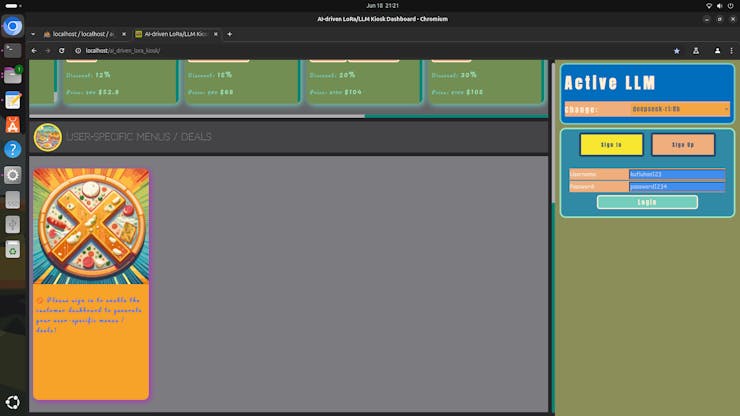Open Trash from the dock
740x416 pixels.
click(x=13, y=249)
